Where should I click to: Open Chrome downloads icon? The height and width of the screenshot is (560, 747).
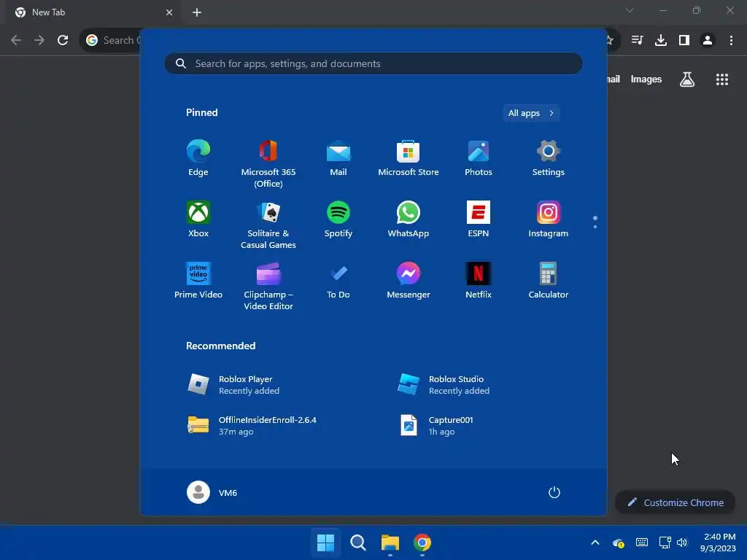tap(661, 41)
